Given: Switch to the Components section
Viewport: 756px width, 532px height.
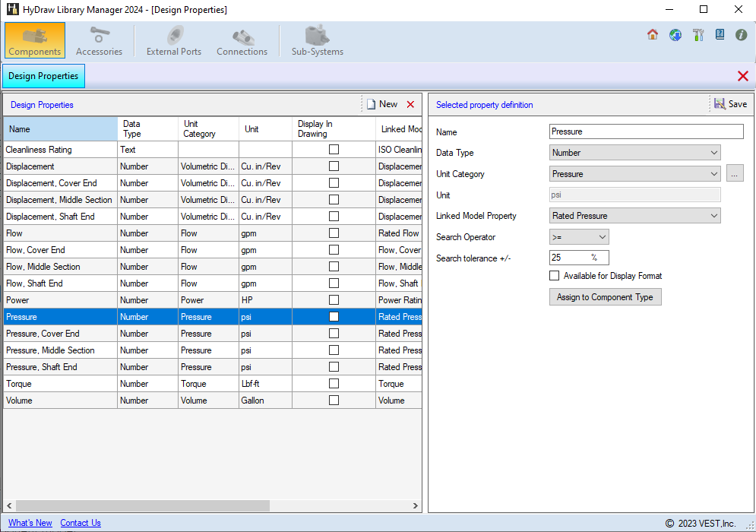Looking at the screenshot, I should coord(34,40).
